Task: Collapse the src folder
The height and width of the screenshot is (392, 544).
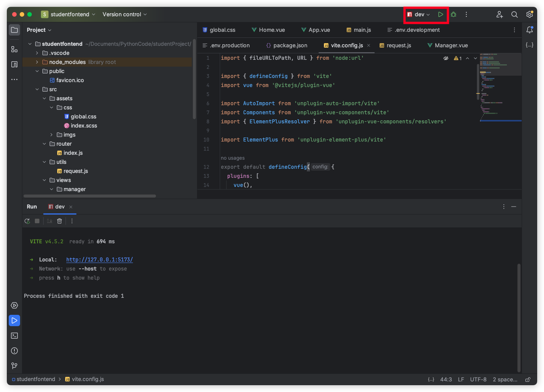Action: tap(37, 89)
